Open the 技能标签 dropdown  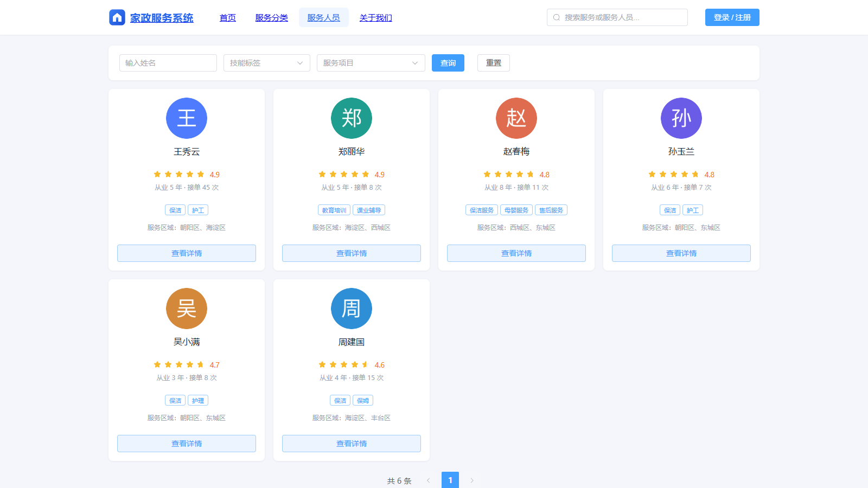pyautogui.click(x=267, y=63)
